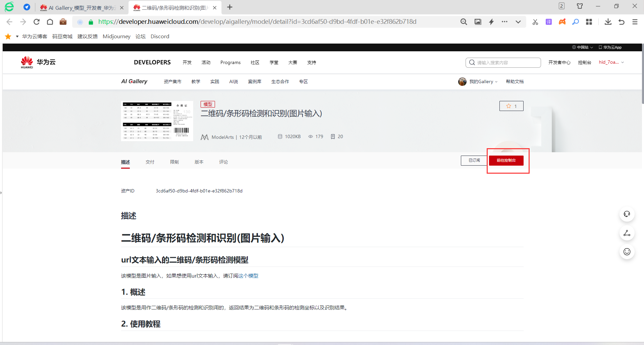Open the purple translate extension icon

tap(549, 22)
